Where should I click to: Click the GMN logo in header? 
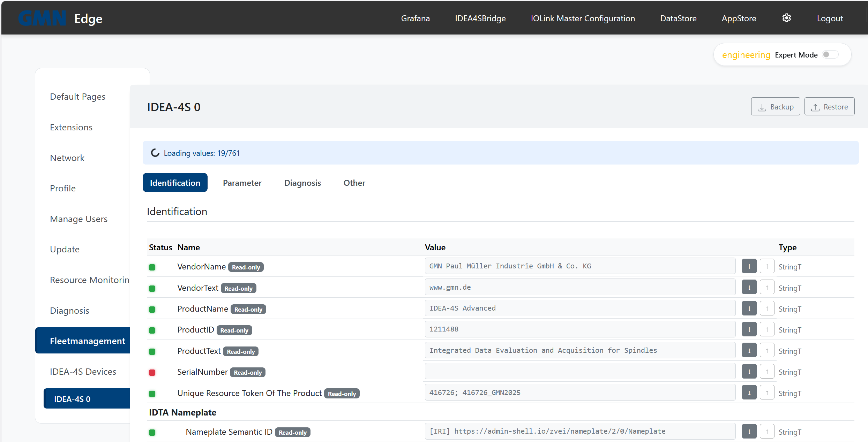42,18
